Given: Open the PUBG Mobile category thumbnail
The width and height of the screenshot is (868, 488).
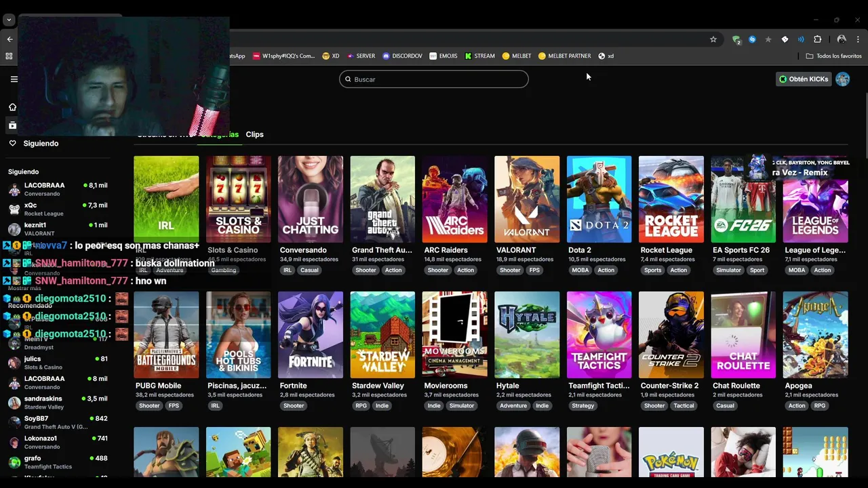Looking at the screenshot, I should [x=166, y=335].
